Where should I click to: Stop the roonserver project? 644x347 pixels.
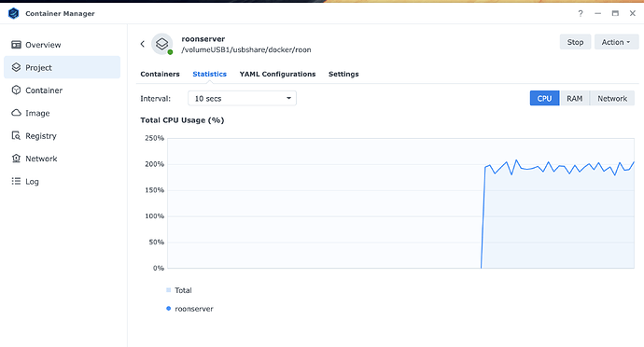coord(575,42)
